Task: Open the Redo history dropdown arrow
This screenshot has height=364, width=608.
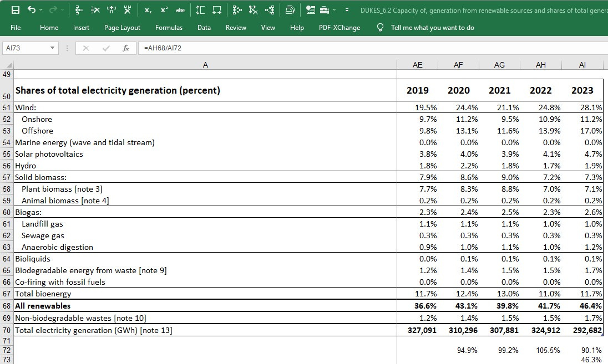Action: click(x=63, y=10)
